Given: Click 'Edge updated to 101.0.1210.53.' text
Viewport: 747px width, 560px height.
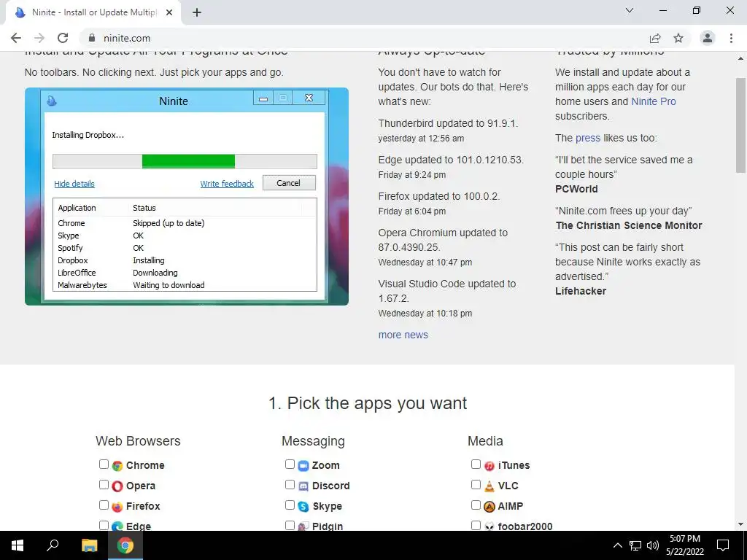Looking at the screenshot, I should (x=451, y=160).
